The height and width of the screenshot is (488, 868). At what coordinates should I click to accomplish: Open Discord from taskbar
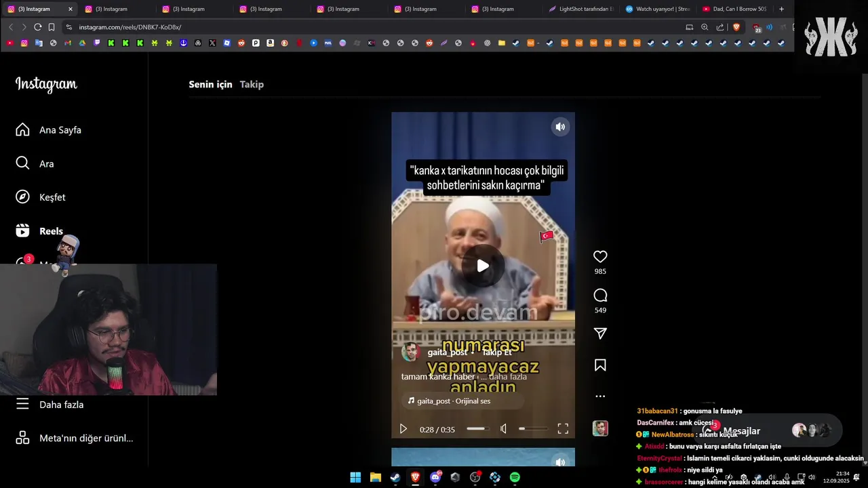click(435, 477)
